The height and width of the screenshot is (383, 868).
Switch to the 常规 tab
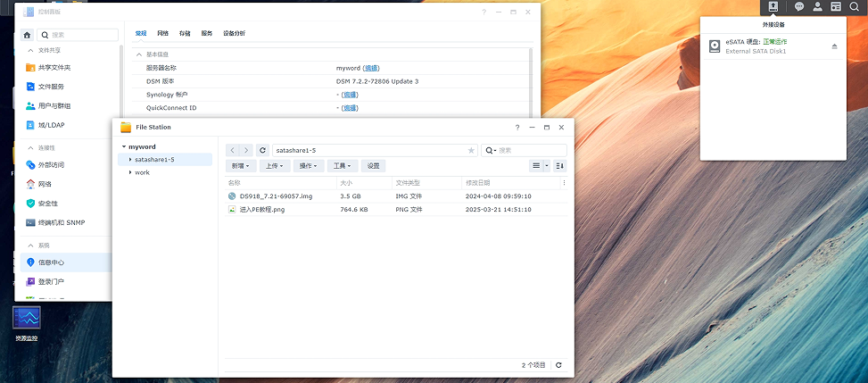141,33
